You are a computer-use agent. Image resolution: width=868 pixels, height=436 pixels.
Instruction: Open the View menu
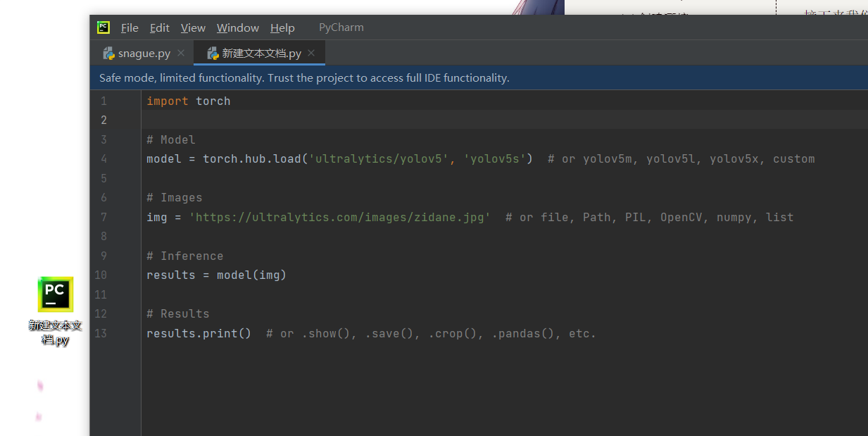[x=193, y=28]
